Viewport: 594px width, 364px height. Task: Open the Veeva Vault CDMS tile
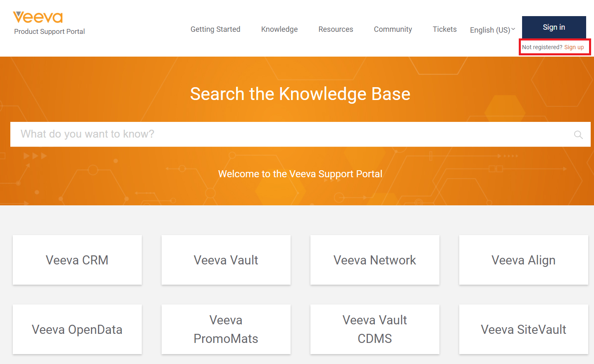(375, 329)
